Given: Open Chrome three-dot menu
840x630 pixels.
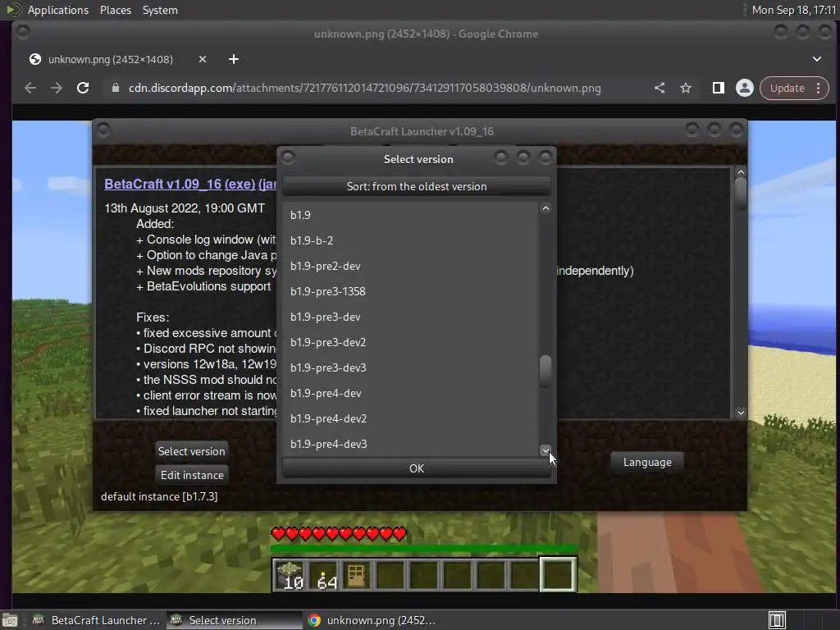Looking at the screenshot, I should (x=819, y=88).
